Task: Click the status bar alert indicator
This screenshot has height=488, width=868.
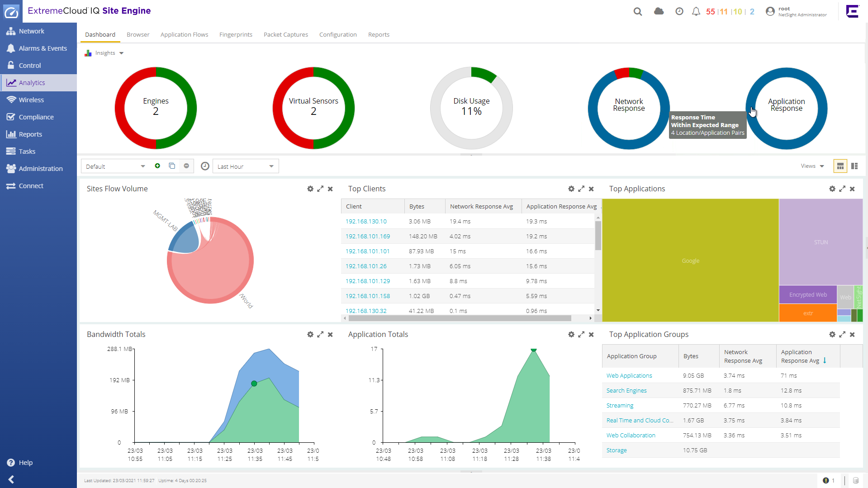Action: (x=829, y=480)
